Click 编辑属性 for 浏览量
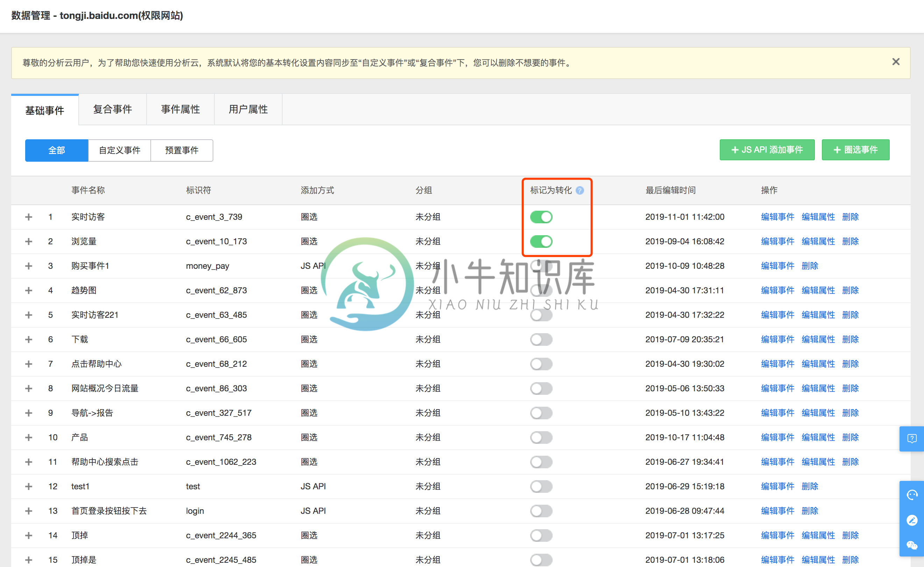924x567 pixels. (x=818, y=241)
